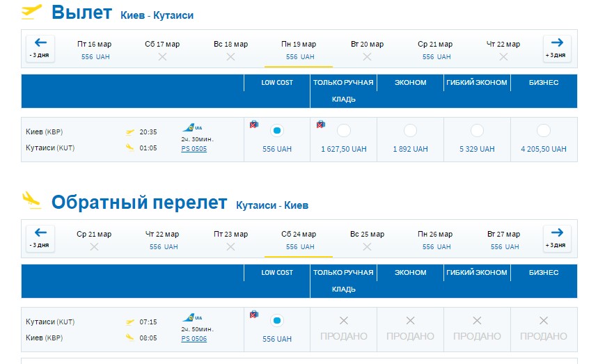This screenshot has width=598, height=364.
Task: Click right arrow in departure date strip
Action: [x=556, y=48]
